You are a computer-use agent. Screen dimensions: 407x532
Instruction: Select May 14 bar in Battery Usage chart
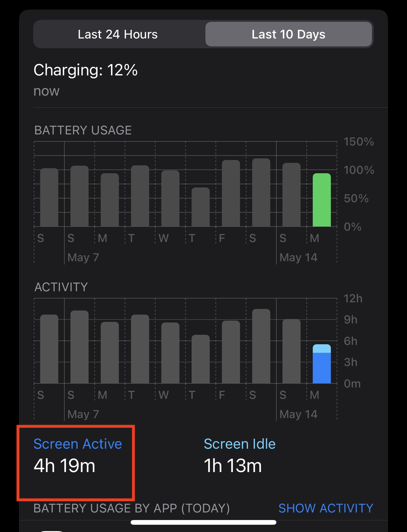[x=292, y=195]
